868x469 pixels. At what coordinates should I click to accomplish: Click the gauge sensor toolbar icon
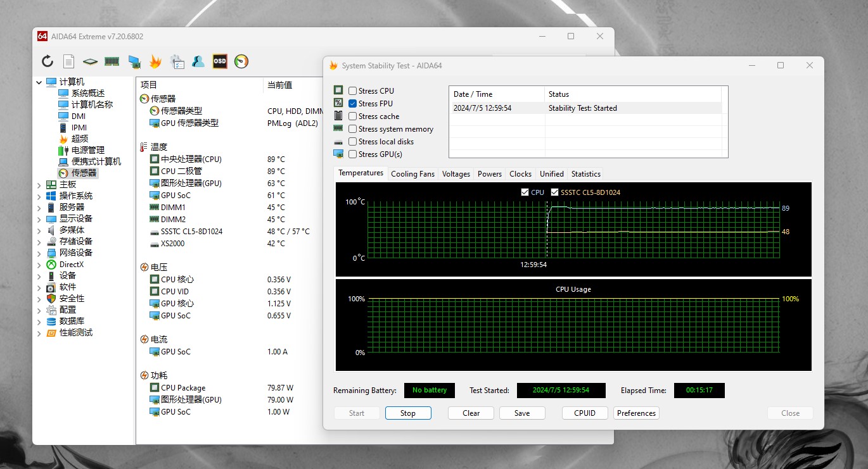241,61
